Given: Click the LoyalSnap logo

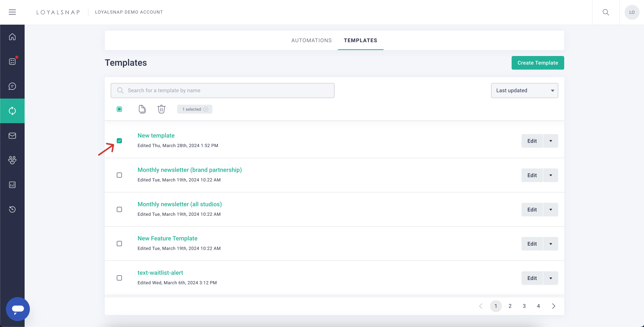Looking at the screenshot, I should pos(58,12).
